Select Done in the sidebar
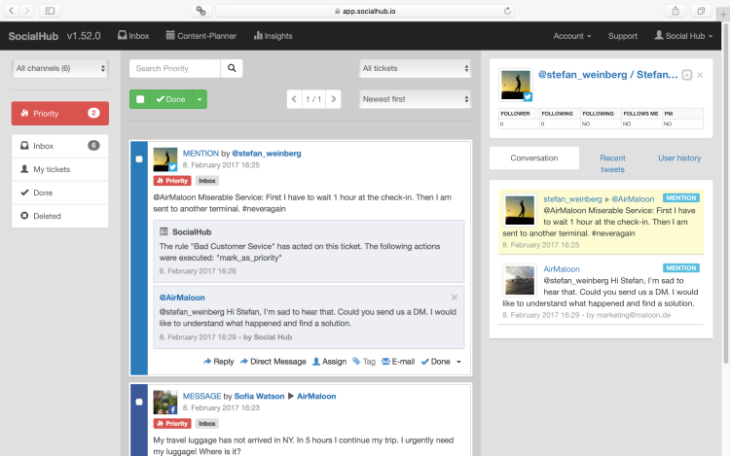 60,192
